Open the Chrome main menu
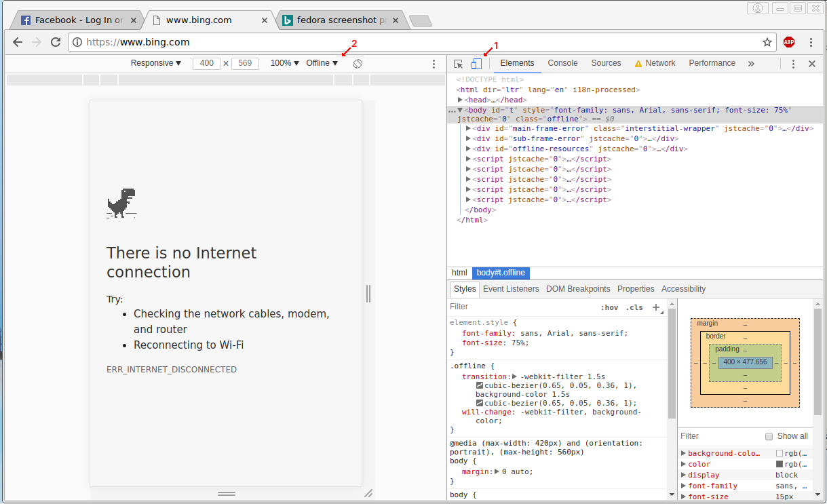 [811, 42]
